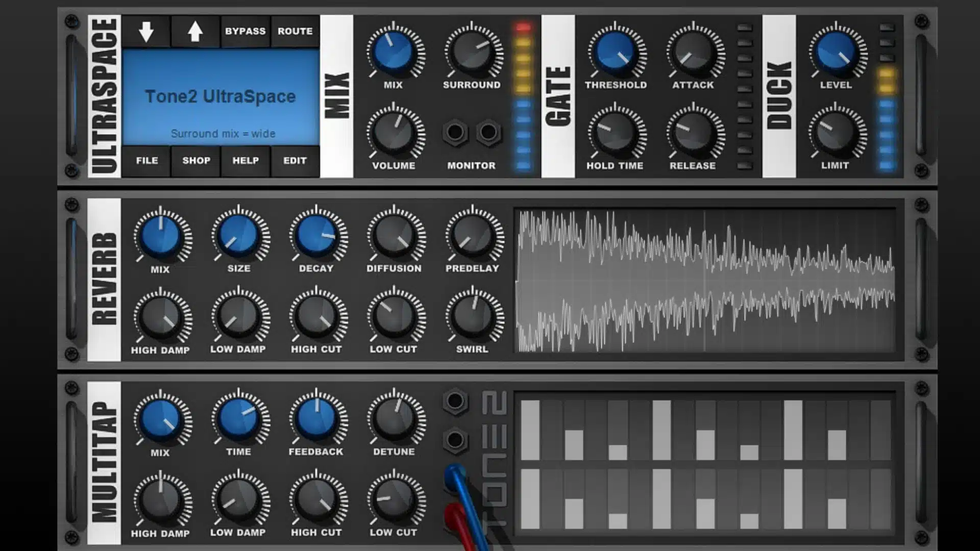Click the VOLUME knob
The image size is (980, 551).
pyautogui.click(x=394, y=132)
